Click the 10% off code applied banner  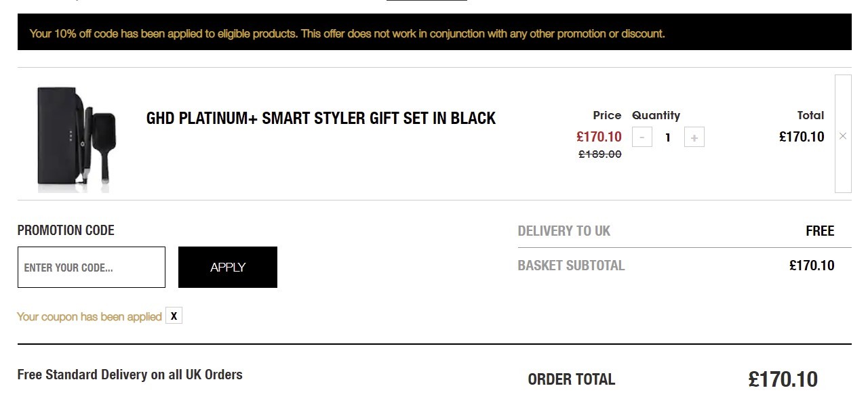coord(434,33)
